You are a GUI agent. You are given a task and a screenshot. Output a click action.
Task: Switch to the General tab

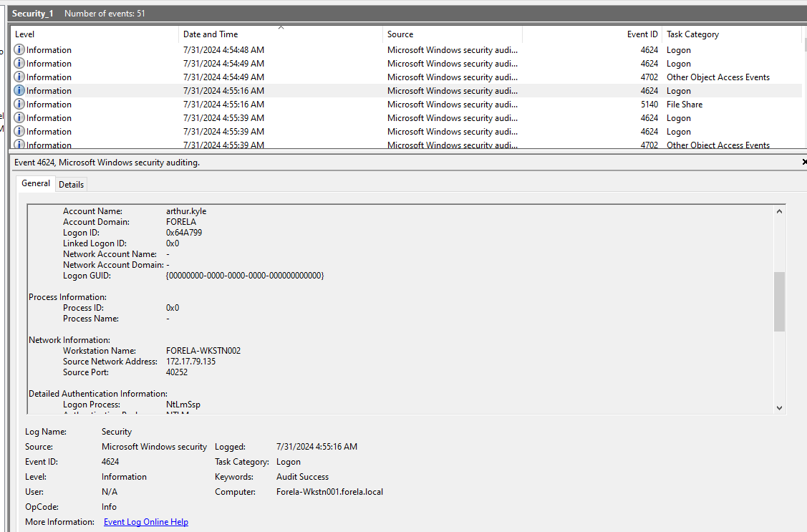pos(35,184)
